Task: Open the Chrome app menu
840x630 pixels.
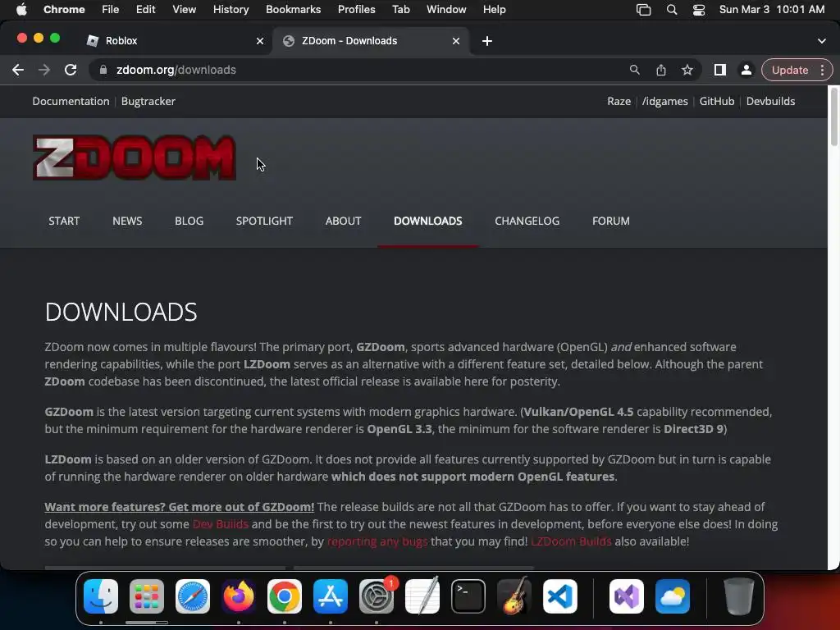Action: click(64, 9)
